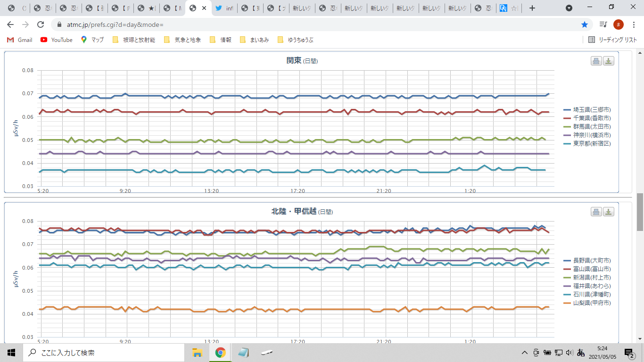Click the Meet Now tray icon
The height and width of the screenshot is (362, 644).
coord(536,353)
